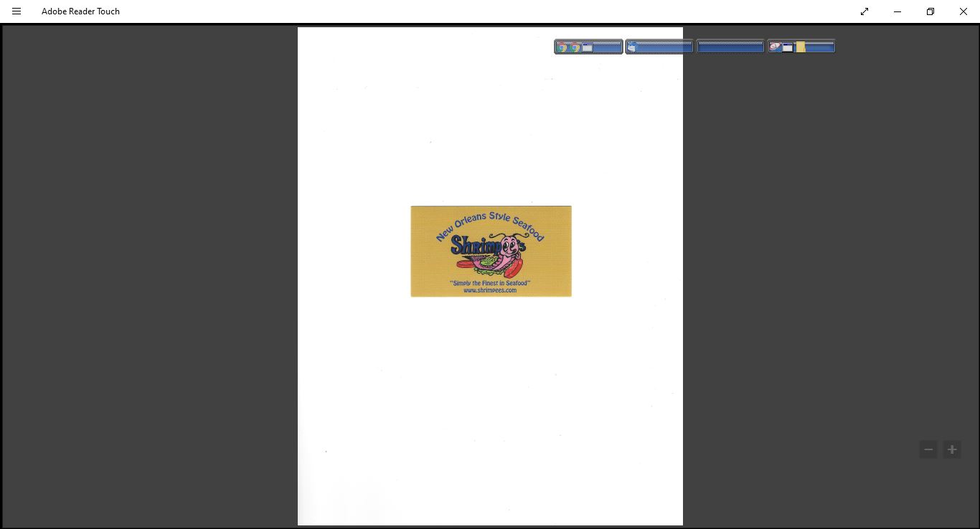
Task: Minimize the Adobe Reader Touch window
Action: click(897, 11)
